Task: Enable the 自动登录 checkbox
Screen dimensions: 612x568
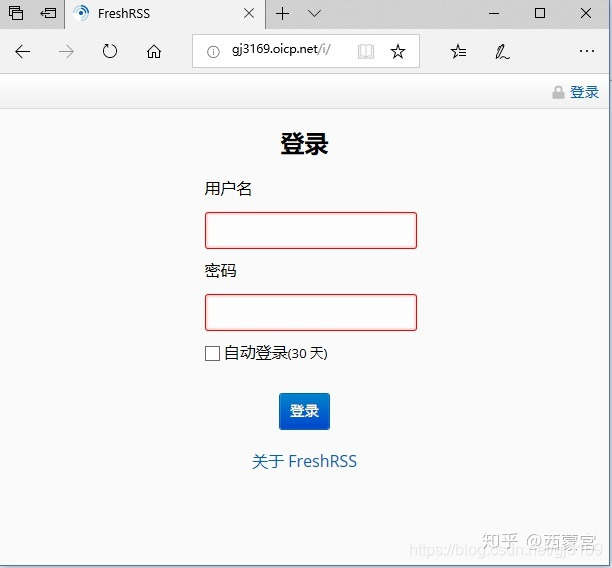Action: pos(212,353)
